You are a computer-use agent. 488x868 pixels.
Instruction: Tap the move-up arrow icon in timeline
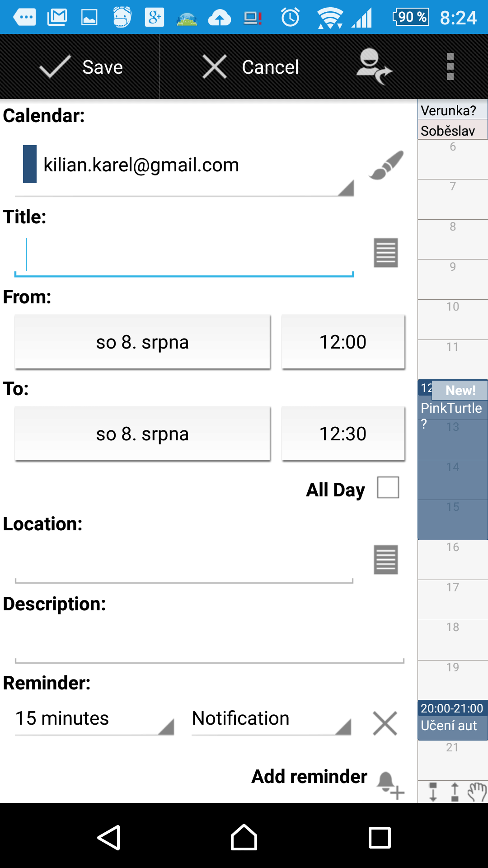(x=455, y=792)
